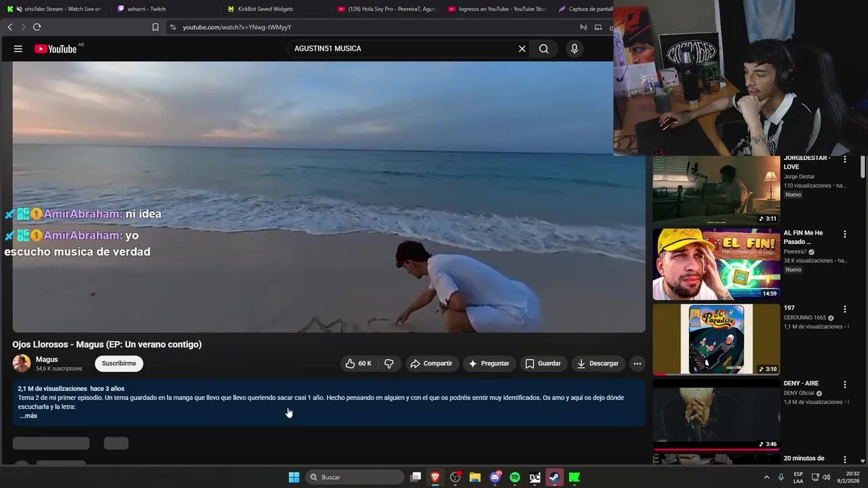Open the DENY - AIRE video thumbnail
Screen dimensions: 868x488
(x=716, y=415)
